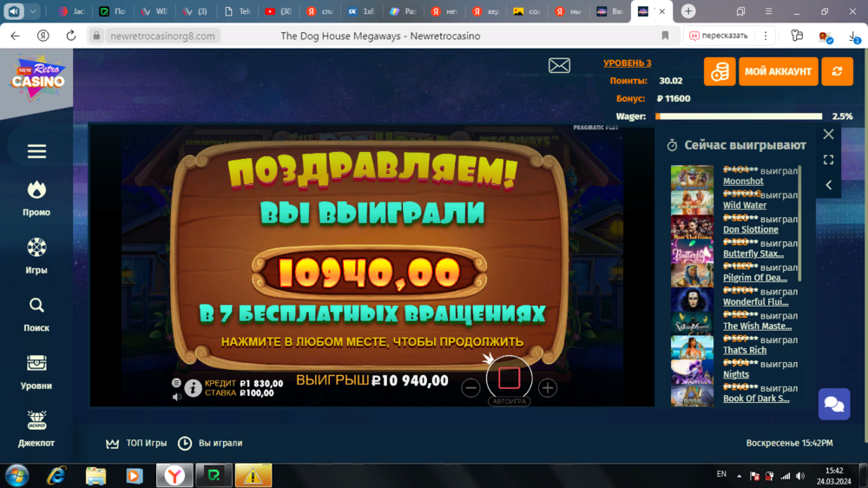868x488 pixels.
Task: Open the That's Rich game link
Action: coord(745,350)
